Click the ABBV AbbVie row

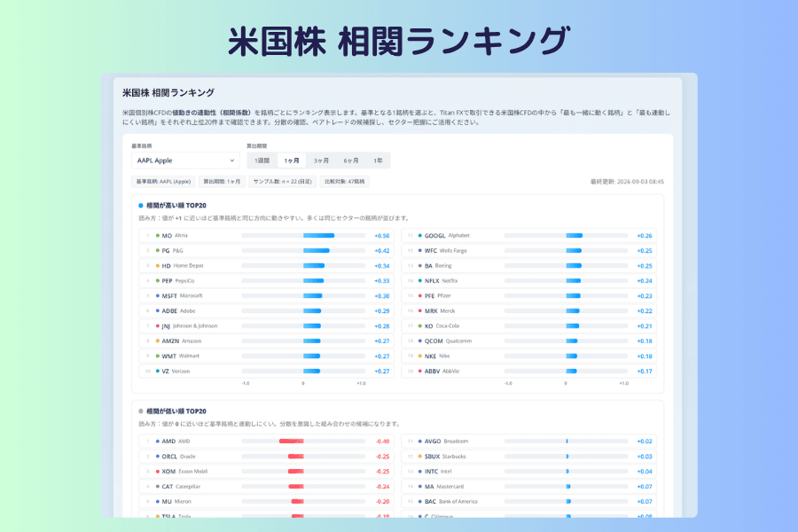[528, 372]
